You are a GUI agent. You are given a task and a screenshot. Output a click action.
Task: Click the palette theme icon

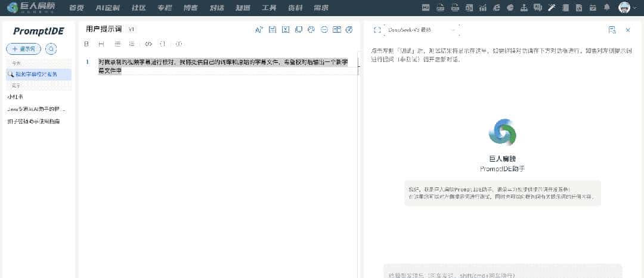pyautogui.click(x=311, y=30)
